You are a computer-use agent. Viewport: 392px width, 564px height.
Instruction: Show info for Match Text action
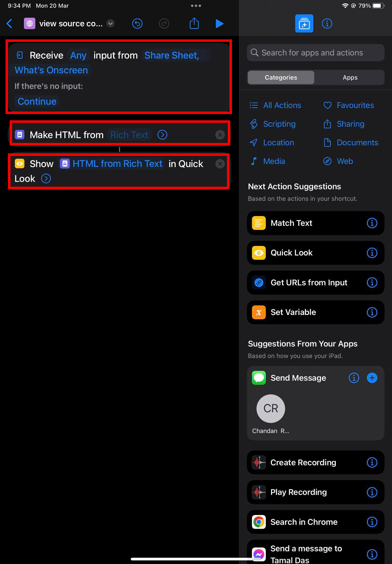point(372,223)
